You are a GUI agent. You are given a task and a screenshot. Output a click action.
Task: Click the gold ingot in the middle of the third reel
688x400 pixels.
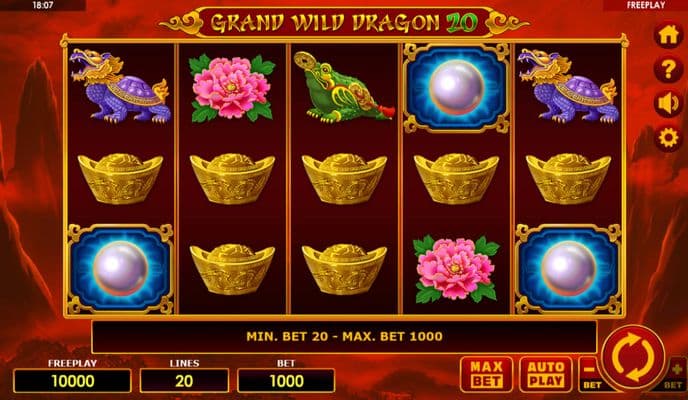coord(344,179)
